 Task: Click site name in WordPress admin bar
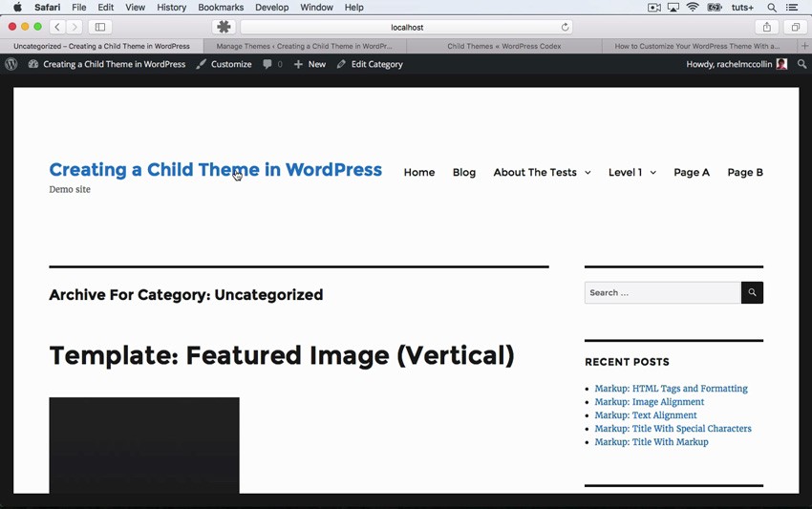[x=114, y=64]
